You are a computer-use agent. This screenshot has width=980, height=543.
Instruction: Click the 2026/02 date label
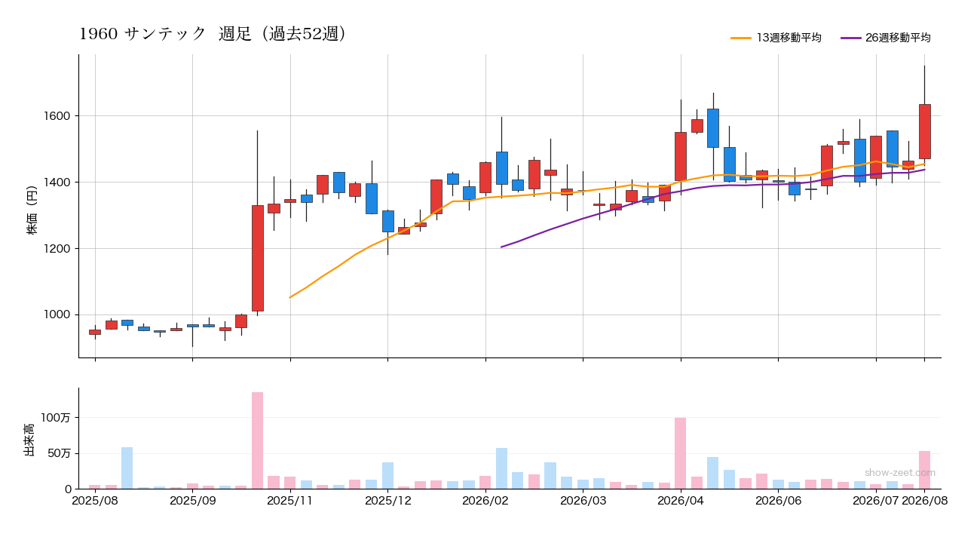click(485, 501)
